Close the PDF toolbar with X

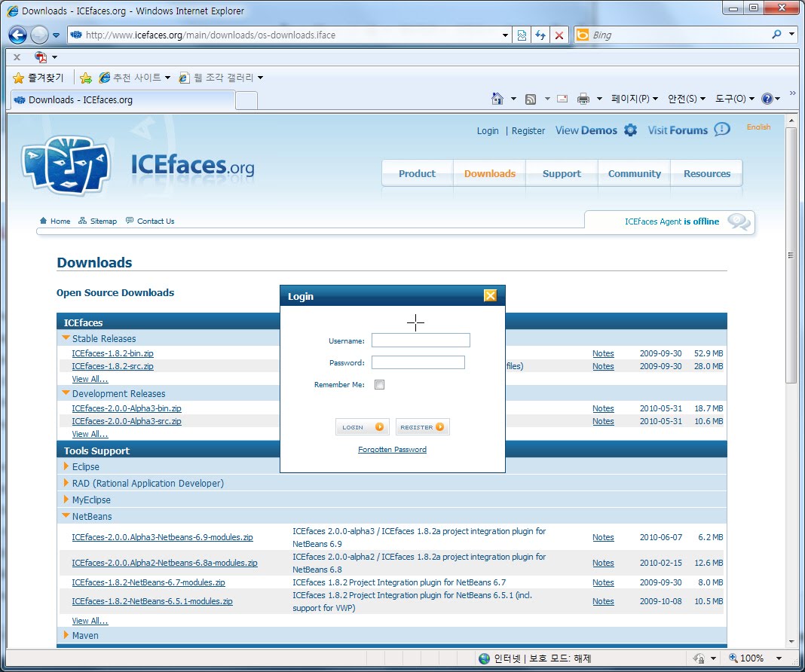[x=17, y=57]
